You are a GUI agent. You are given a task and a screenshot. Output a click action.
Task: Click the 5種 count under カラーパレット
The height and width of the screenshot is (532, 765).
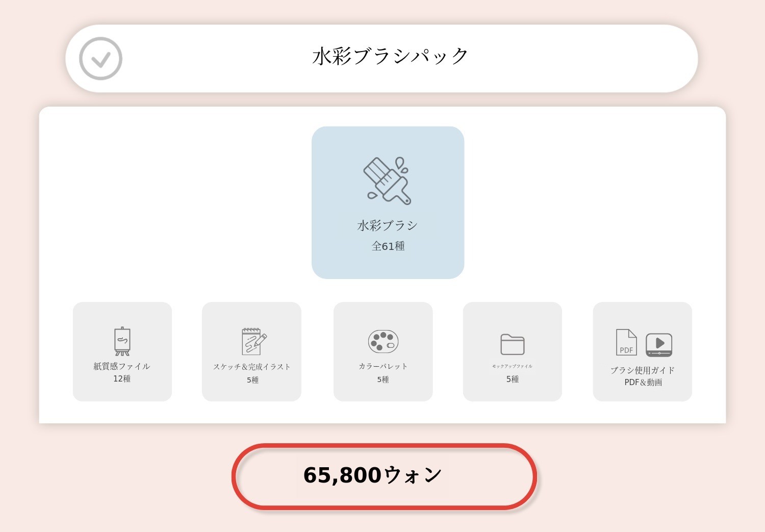click(x=383, y=379)
